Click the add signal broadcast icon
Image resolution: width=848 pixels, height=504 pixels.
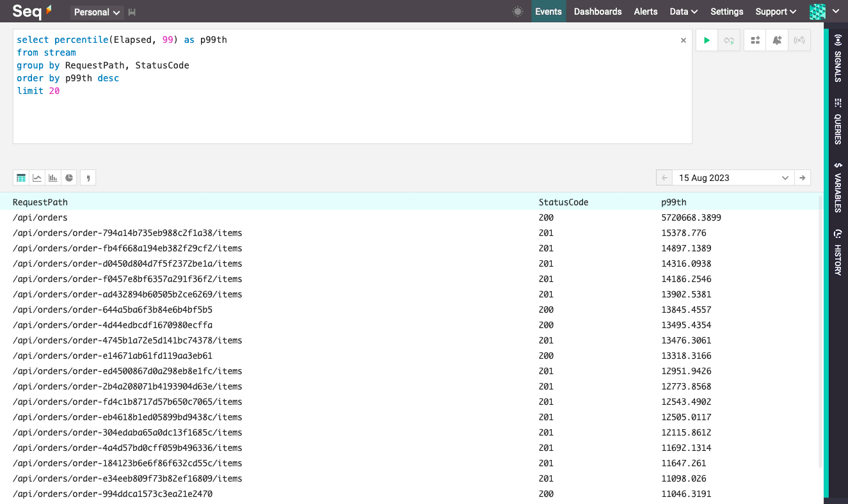click(799, 40)
